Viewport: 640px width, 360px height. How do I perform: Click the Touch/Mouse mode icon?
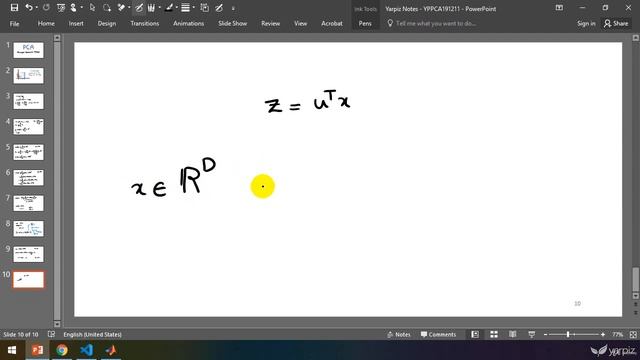tap(73, 8)
